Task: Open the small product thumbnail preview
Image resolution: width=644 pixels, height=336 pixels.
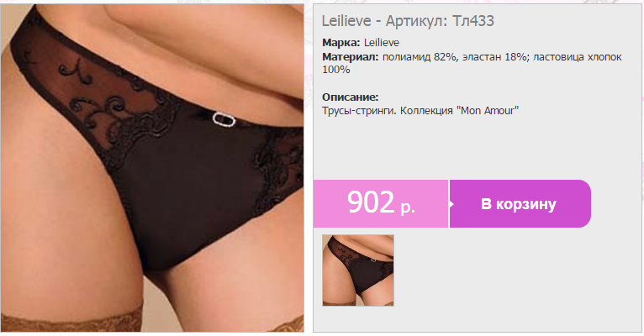Action: (358, 270)
